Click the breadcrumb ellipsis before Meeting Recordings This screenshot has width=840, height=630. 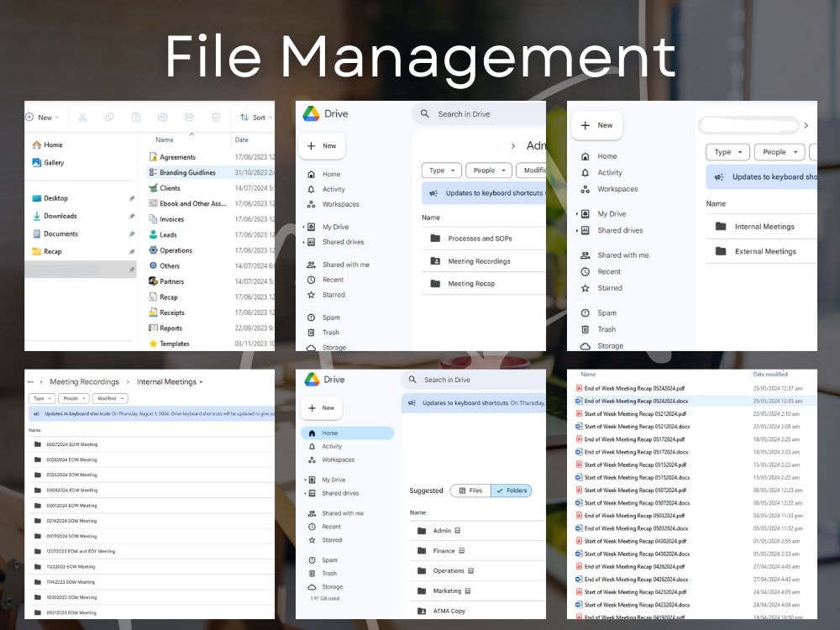pos(30,382)
